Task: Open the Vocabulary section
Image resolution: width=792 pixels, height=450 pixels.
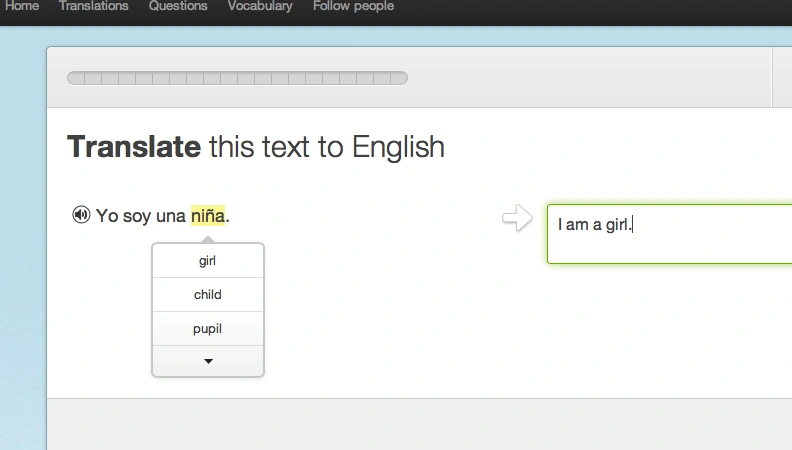Action: click(260, 6)
